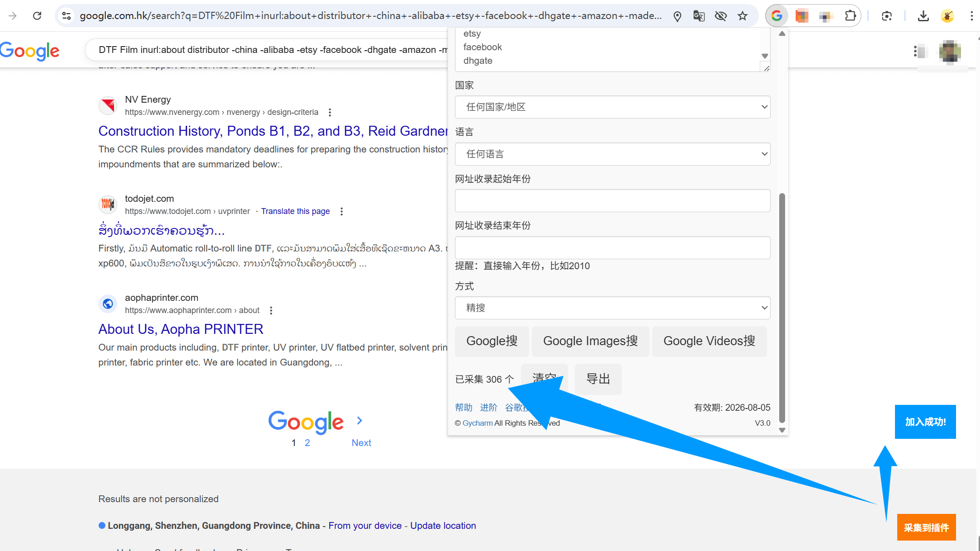Open About Us, Aopha PRINTER result
The width and height of the screenshot is (980, 551).
[181, 329]
